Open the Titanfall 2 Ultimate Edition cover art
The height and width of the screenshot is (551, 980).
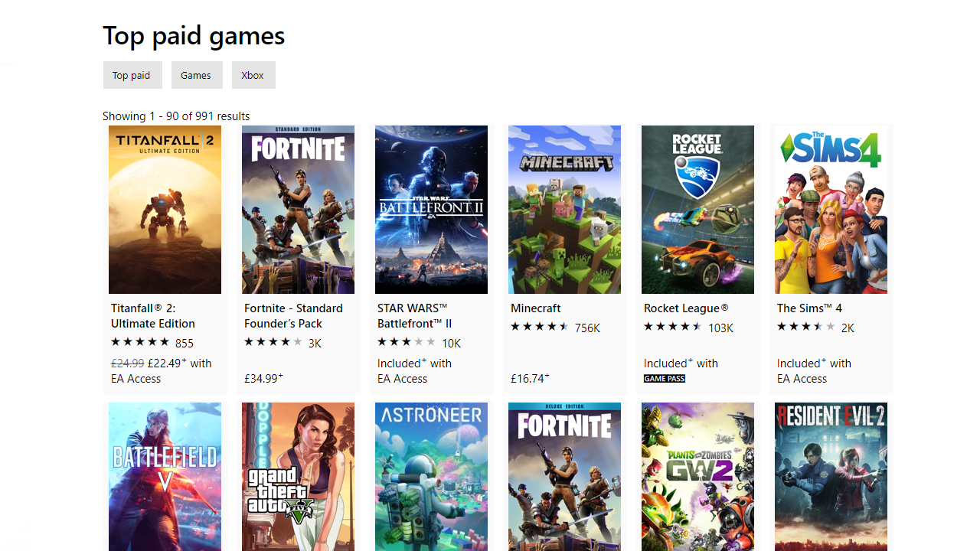click(165, 210)
